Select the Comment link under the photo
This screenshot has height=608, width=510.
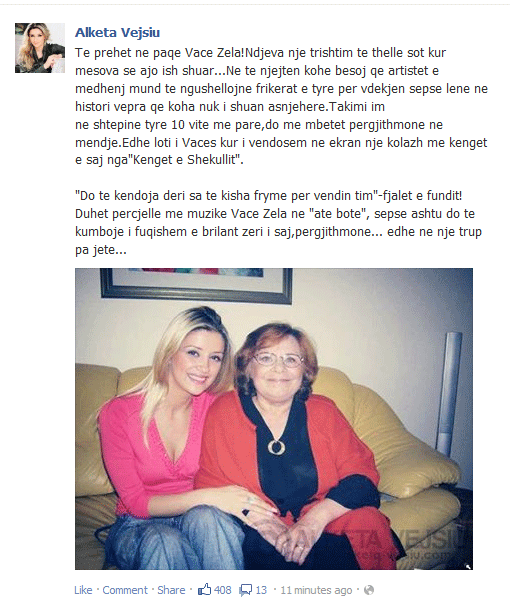coord(125,590)
